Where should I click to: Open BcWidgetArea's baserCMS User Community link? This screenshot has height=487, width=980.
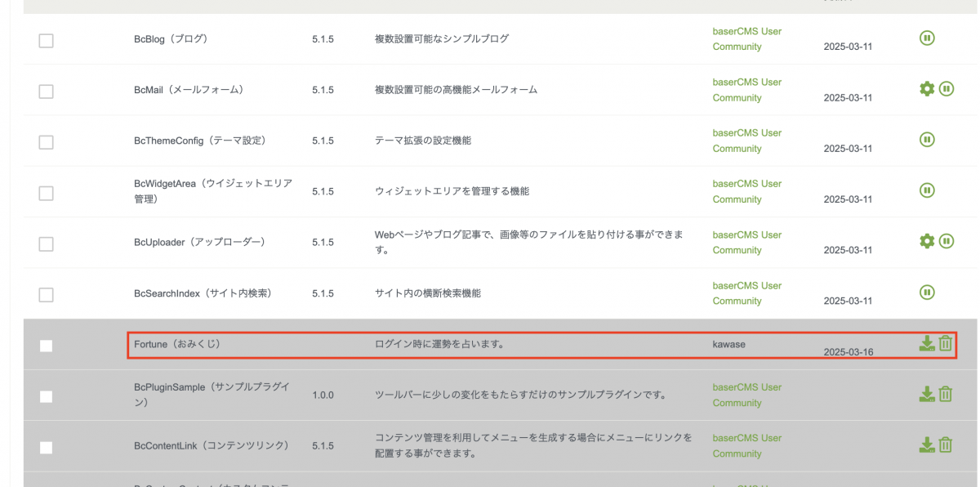(x=746, y=191)
